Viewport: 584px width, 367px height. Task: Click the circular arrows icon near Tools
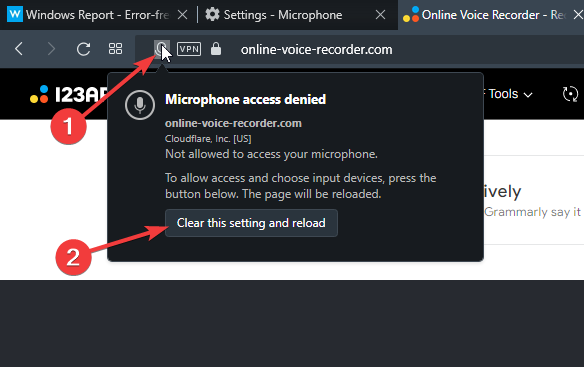click(x=570, y=94)
